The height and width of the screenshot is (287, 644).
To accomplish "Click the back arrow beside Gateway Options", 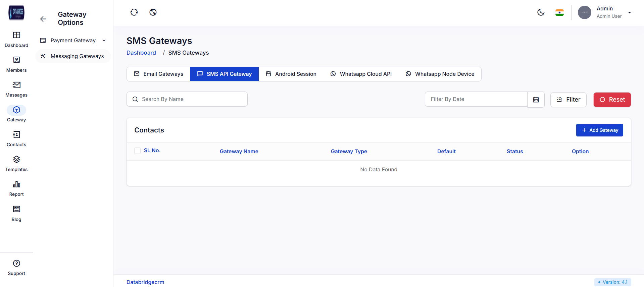I will tap(43, 19).
